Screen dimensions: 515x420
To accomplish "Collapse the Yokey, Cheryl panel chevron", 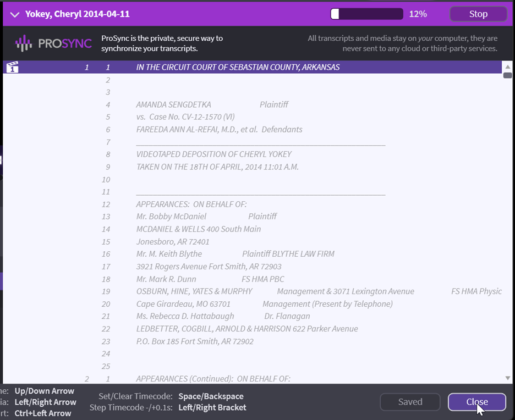I will (x=14, y=14).
